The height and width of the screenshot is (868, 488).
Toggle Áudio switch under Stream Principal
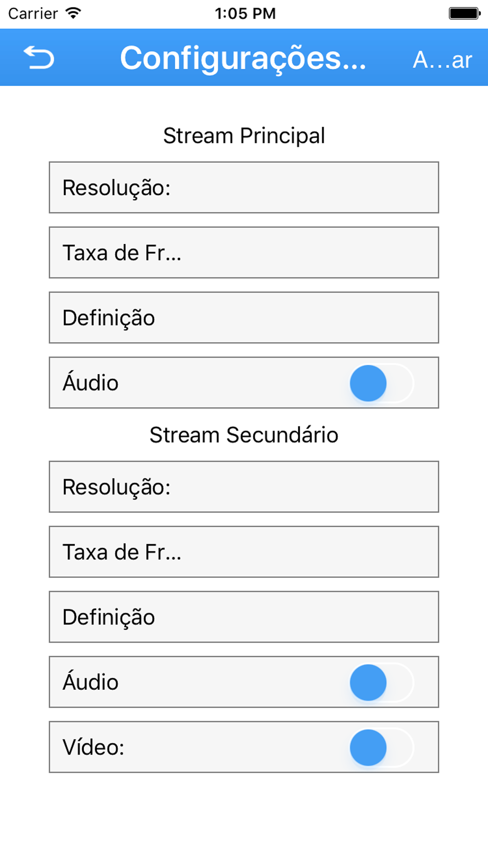(382, 383)
